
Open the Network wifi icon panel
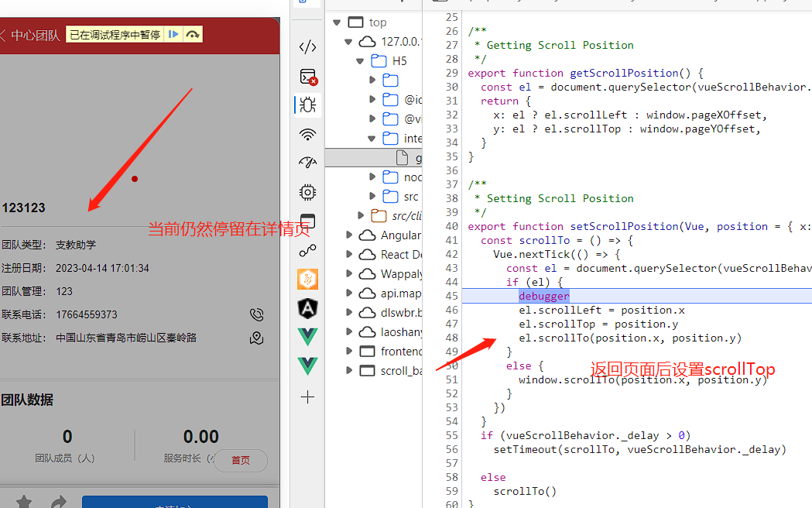307,134
